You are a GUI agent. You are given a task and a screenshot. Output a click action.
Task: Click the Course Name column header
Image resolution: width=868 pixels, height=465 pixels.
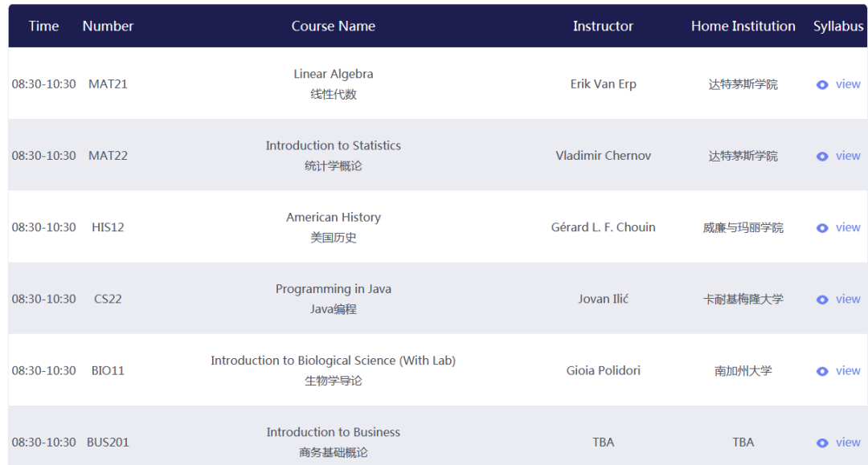pyautogui.click(x=334, y=26)
